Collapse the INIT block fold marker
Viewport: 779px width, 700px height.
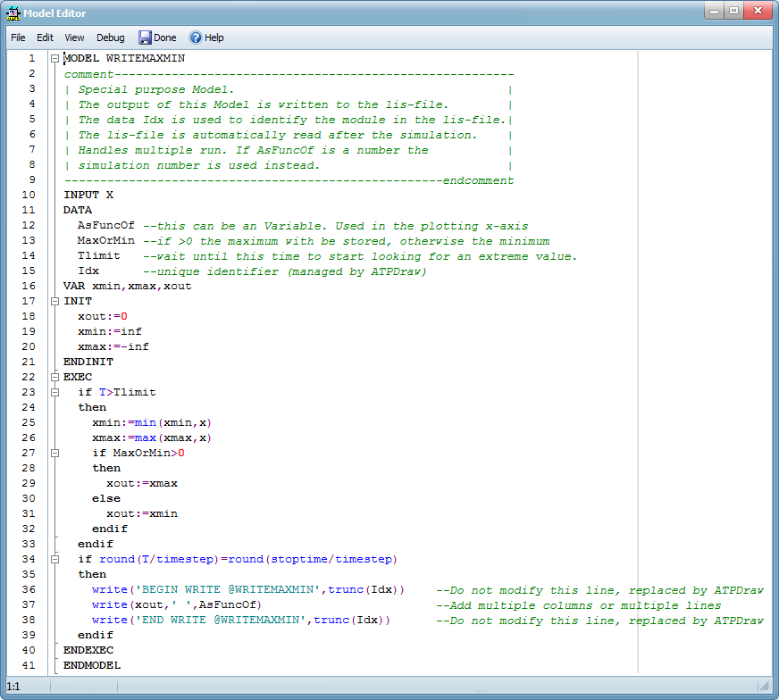tap(55, 302)
